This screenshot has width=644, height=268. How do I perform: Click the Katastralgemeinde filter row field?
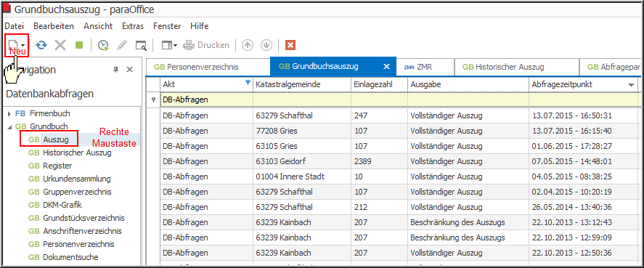(x=301, y=100)
